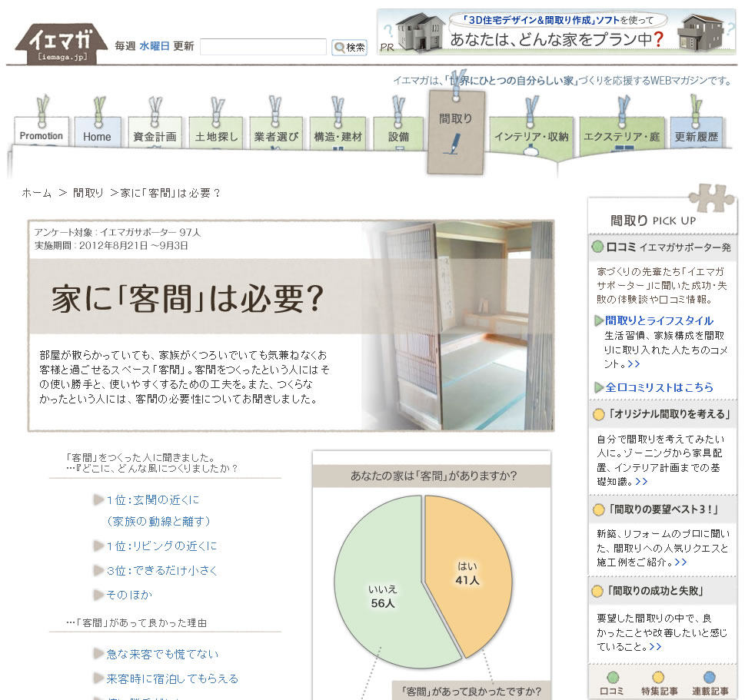Click arrow icon beside そのほか
The width and height of the screenshot is (745, 700).
pos(98,595)
